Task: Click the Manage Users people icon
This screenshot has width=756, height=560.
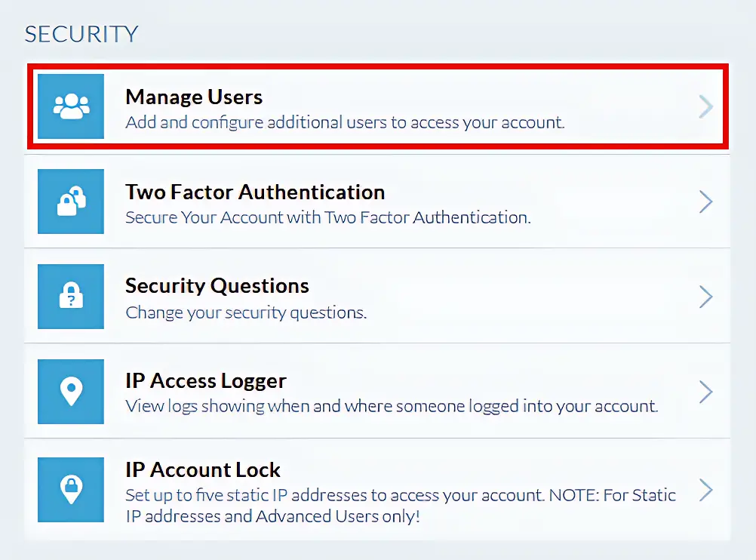Action: (71, 106)
